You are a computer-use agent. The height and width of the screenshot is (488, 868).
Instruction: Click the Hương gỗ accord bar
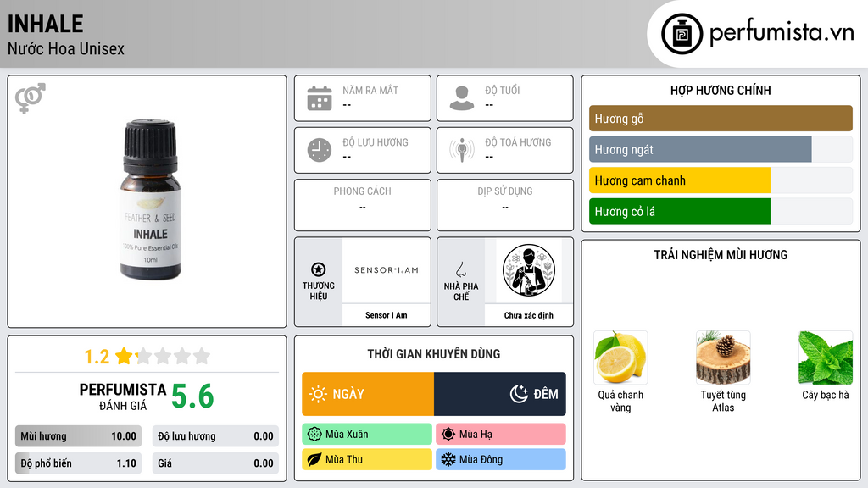[721, 119]
